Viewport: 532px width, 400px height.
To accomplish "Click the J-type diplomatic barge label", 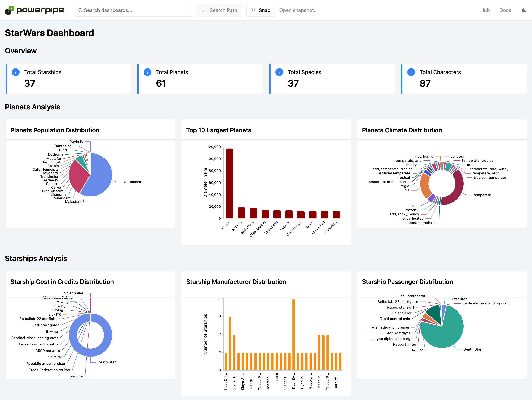I will pos(392,339).
